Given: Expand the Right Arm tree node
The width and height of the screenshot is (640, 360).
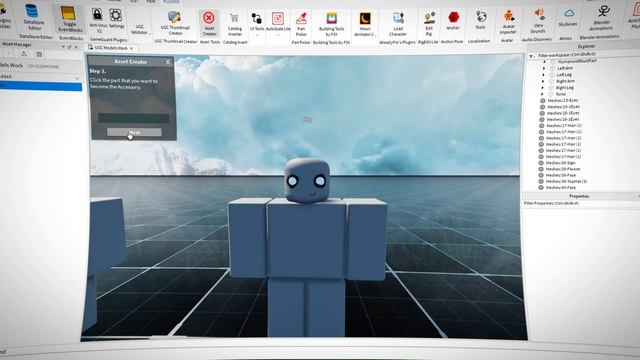Looking at the screenshot, I should pyautogui.click(x=543, y=81).
